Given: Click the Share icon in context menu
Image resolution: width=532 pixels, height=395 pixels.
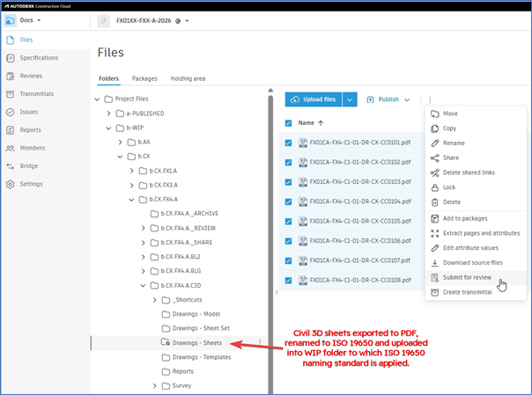Looking at the screenshot, I should (x=434, y=157).
